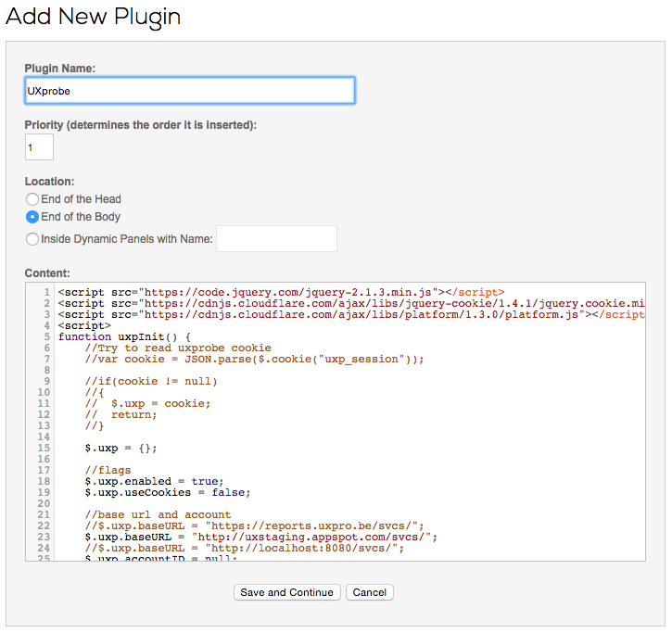The image size is (672, 633).
Task: Click the platform.js script source line
Action: [351, 314]
